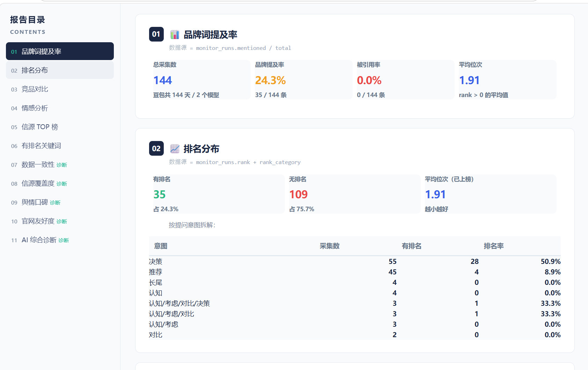Click the 意图 column header
Screen dimensions: 588x370
161,246
